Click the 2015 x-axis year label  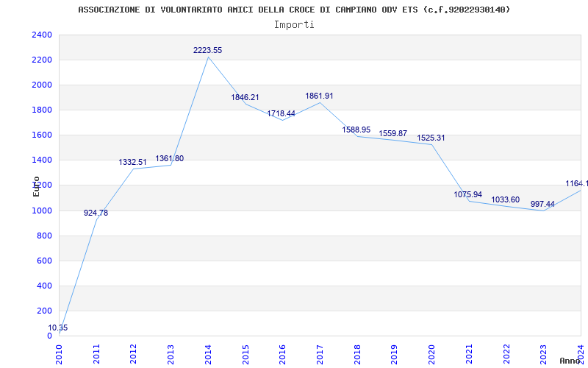[x=245, y=355]
